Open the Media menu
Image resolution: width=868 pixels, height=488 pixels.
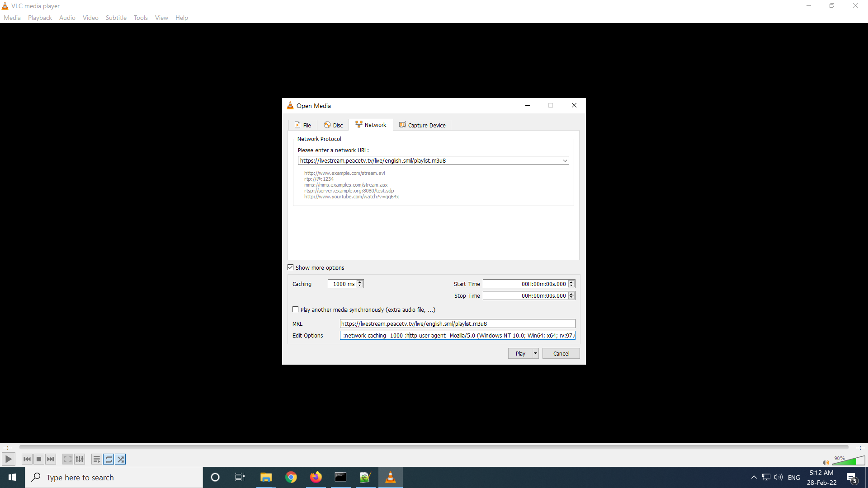(12, 18)
